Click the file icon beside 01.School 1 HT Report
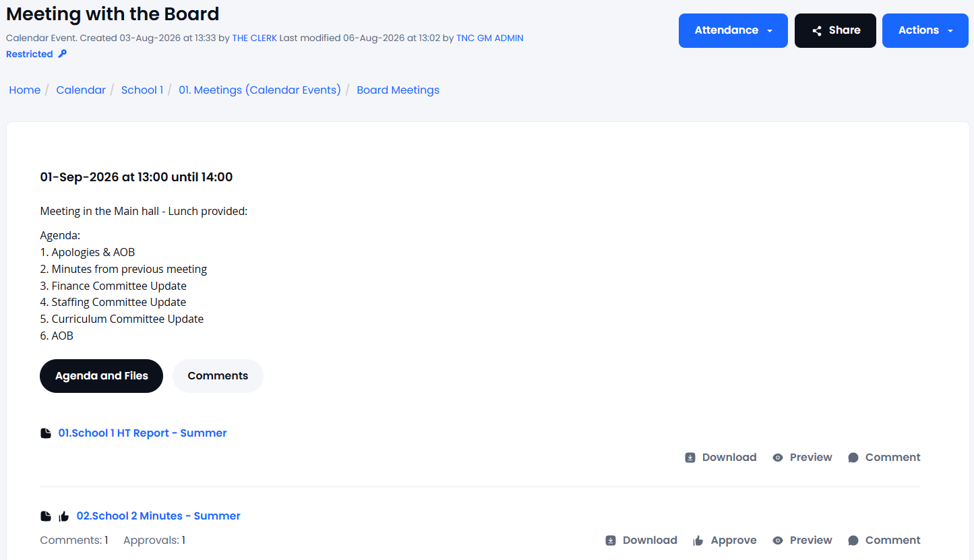Image resolution: width=974 pixels, height=560 pixels. pos(45,433)
